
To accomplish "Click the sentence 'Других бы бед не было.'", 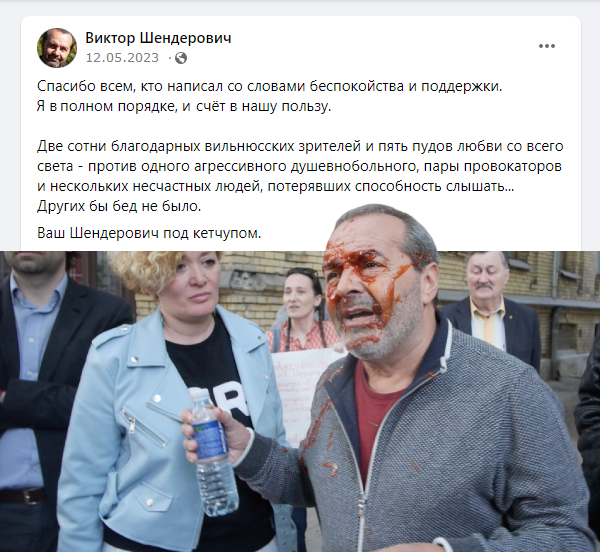I will point(119,206).
